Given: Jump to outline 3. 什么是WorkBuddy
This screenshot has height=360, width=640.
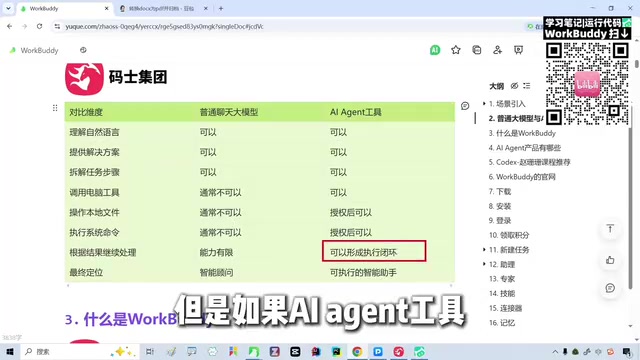Looking at the screenshot, I should [522, 133].
